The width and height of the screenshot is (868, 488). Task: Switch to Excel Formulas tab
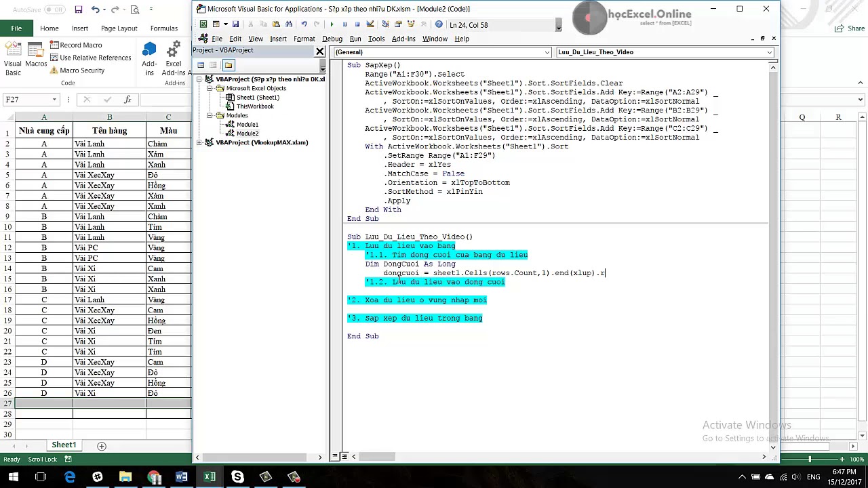click(x=163, y=28)
